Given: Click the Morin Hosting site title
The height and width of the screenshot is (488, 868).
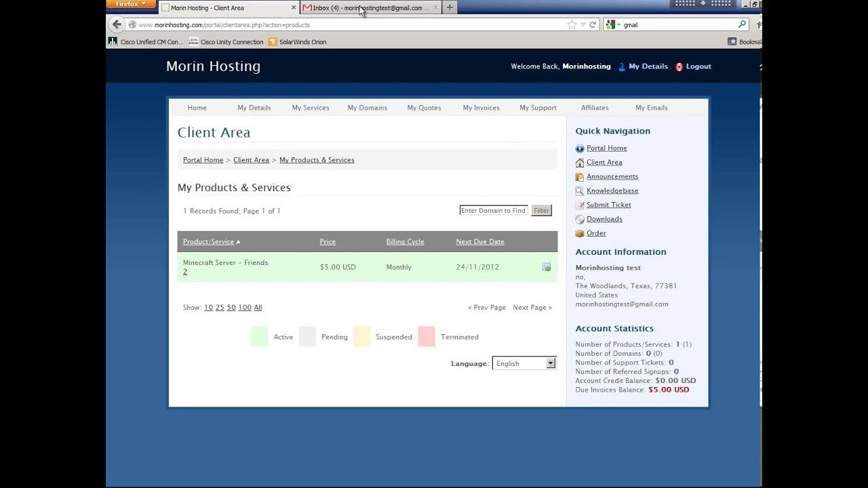Looking at the screenshot, I should pyautogui.click(x=214, y=66).
